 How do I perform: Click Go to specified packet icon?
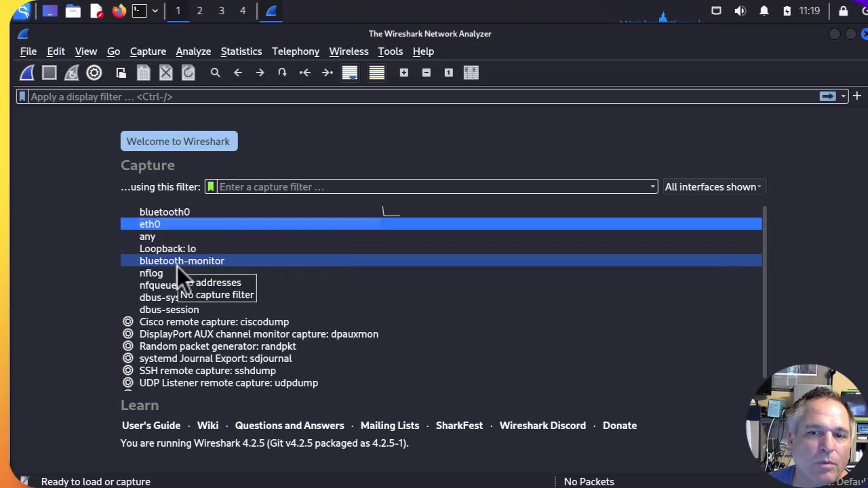coord(282,73)
